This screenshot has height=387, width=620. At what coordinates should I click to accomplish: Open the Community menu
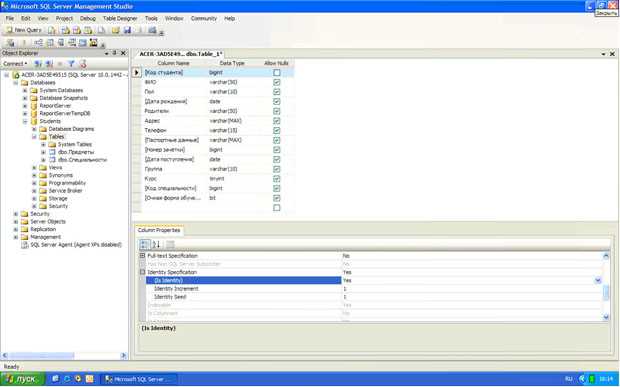point(204,19)
